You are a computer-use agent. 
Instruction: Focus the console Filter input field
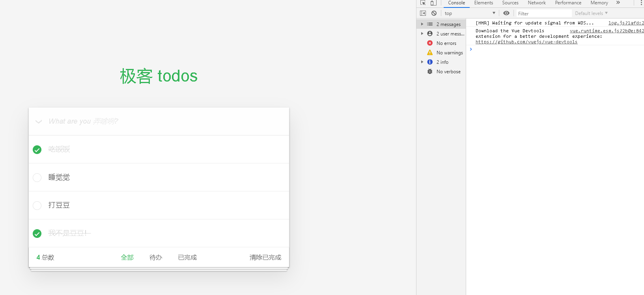click(543, 13)
